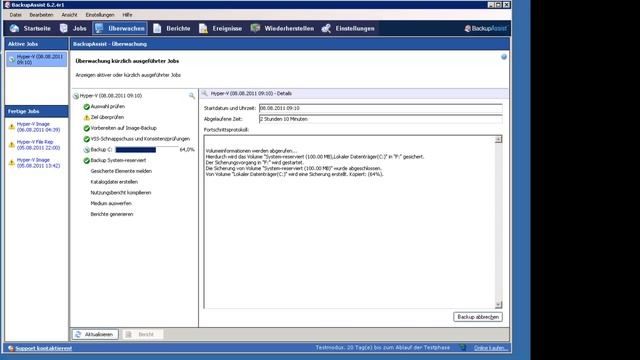
Task: Click the Jobs toolbar icon
Action: (x=64, y=28)
